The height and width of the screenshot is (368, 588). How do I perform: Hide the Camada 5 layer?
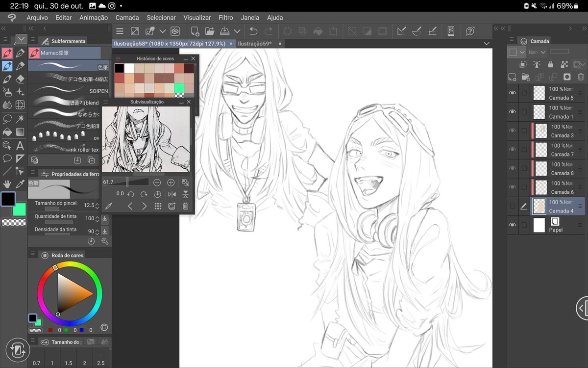tap(513, 92)
